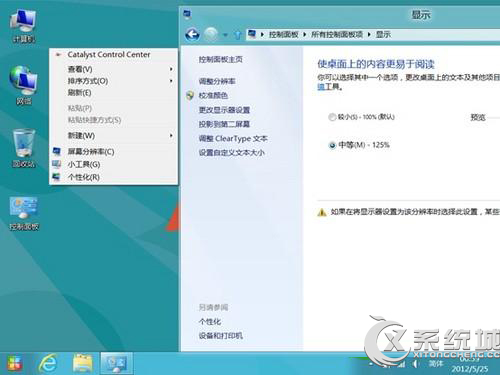Open the Computer desktop icon
500x375 pixels.
pyautogui.click(x=23, y=25)
